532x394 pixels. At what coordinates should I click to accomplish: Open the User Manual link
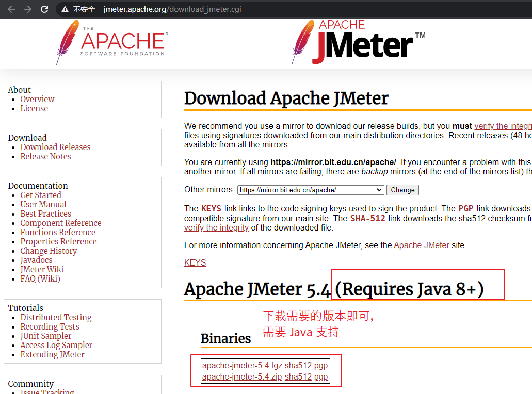coord(43,204)
